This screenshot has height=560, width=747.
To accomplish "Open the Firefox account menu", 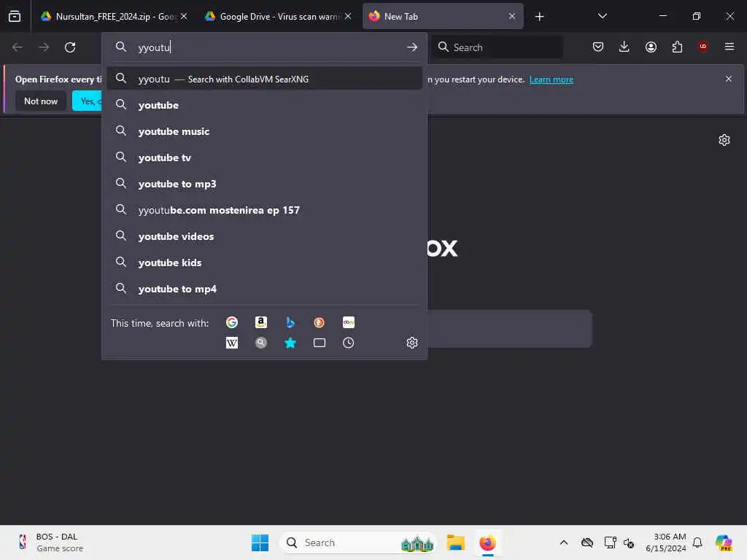I will tap(651, 47).
